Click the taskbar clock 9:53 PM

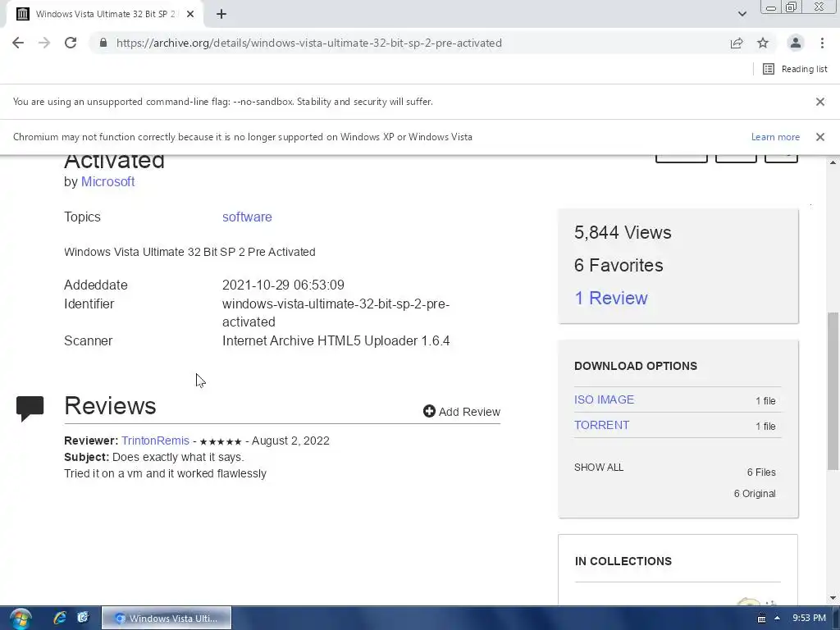point(810,619)
